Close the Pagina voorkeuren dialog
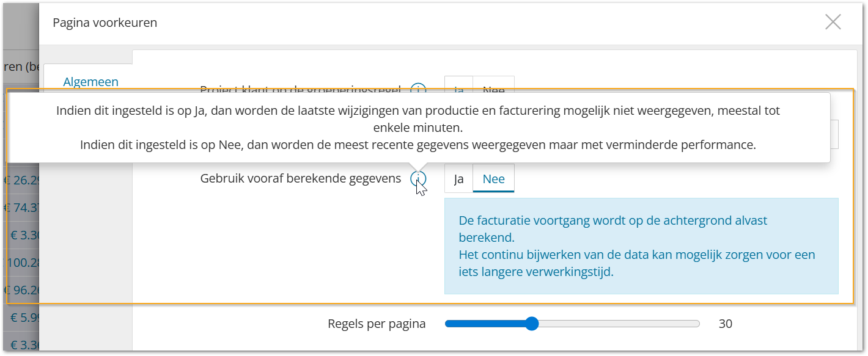Image resolution: width=868 pixels, height=356 pixels. tap(833, 23)
